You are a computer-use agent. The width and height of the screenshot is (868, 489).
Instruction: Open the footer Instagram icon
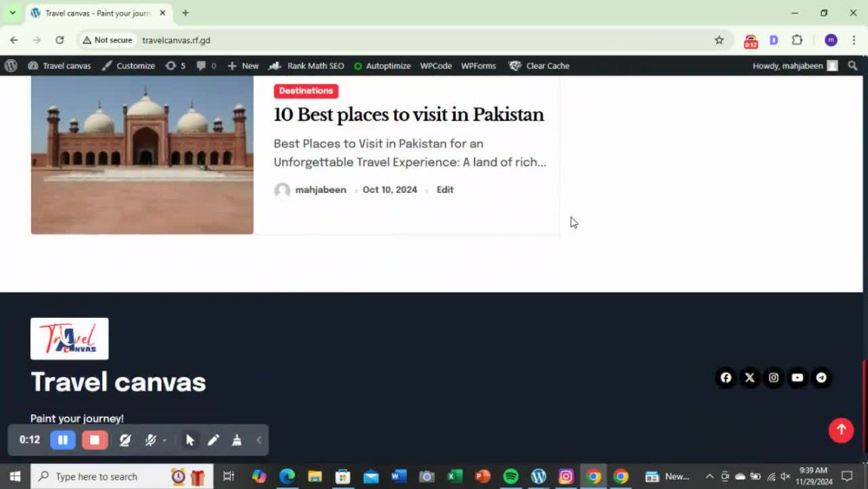(773, 378)
